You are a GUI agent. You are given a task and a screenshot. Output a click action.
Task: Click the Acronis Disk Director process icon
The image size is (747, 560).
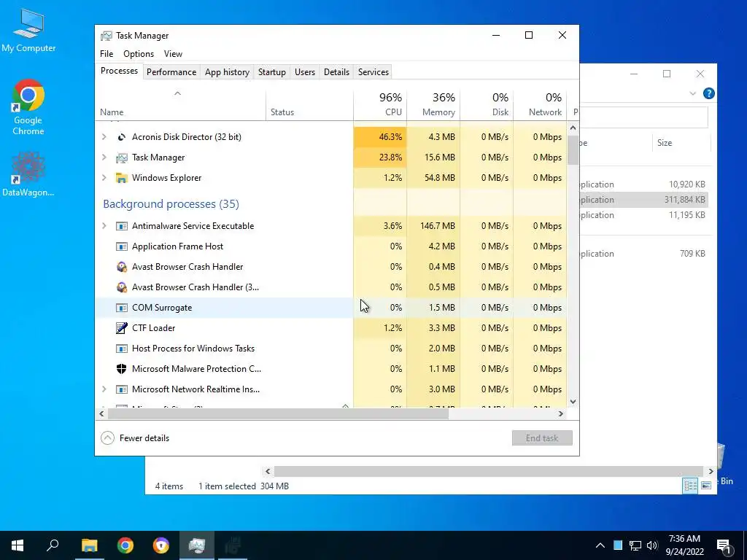pos(122,137)
